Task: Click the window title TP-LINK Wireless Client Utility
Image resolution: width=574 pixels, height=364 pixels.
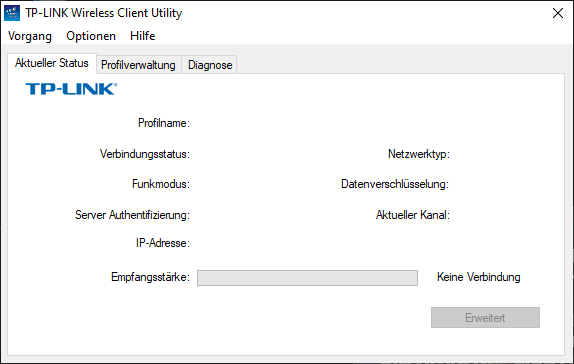Action: point(104,13)
